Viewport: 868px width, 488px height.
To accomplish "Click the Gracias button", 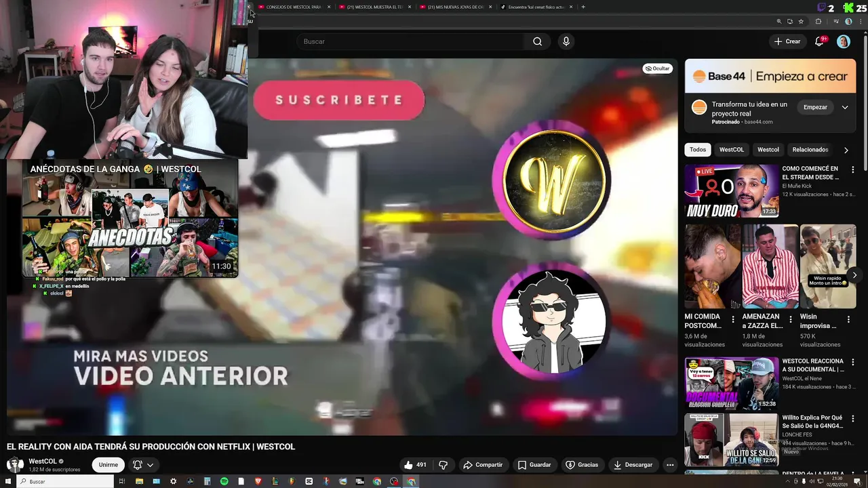I will point(582,465).
